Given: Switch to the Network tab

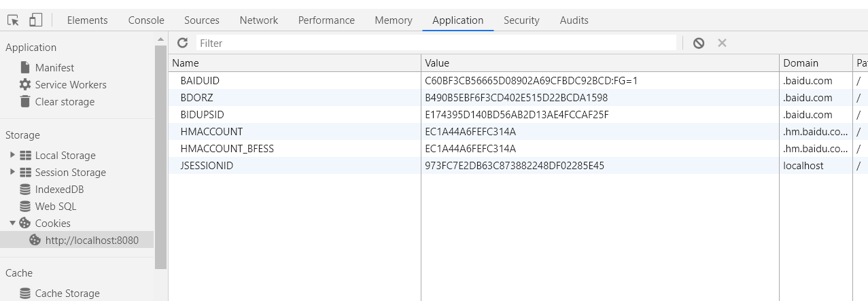Looking at the screenshot, I should point(258,20).
